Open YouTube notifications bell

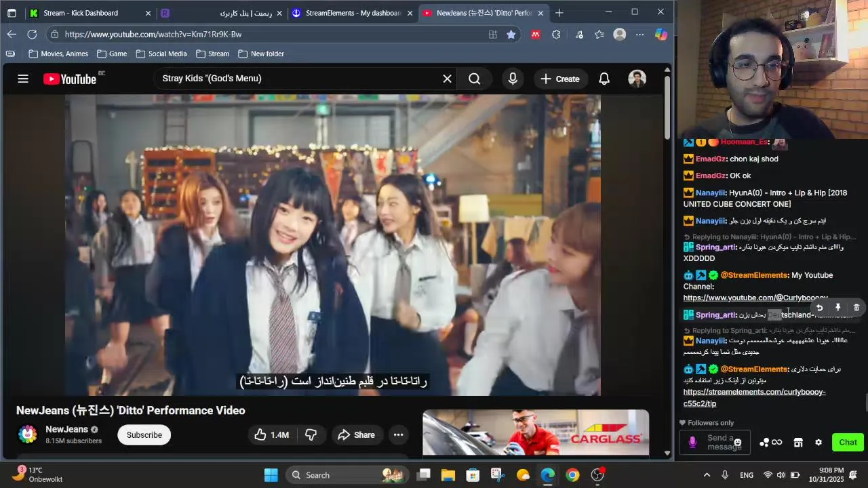point(604,79)
